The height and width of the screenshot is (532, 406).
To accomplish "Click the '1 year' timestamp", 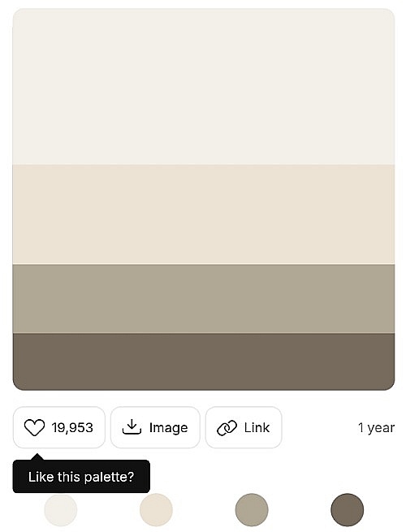I will (376, 427).
